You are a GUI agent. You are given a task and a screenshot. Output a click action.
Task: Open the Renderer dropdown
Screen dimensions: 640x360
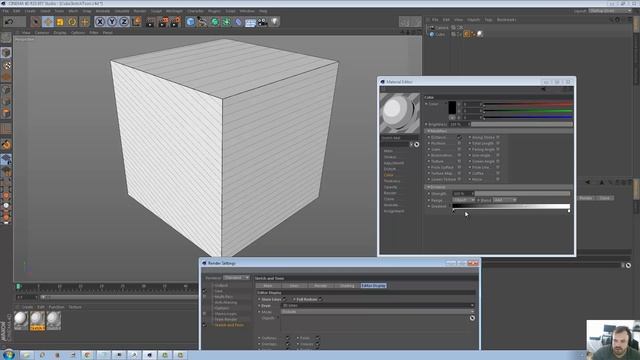click(x=237, y=278)
